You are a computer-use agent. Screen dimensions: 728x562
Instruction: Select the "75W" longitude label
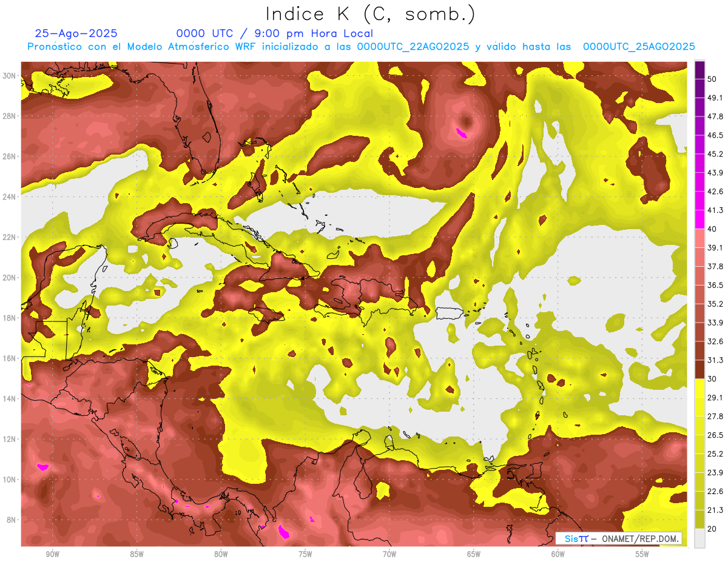[x=305, y=555]
